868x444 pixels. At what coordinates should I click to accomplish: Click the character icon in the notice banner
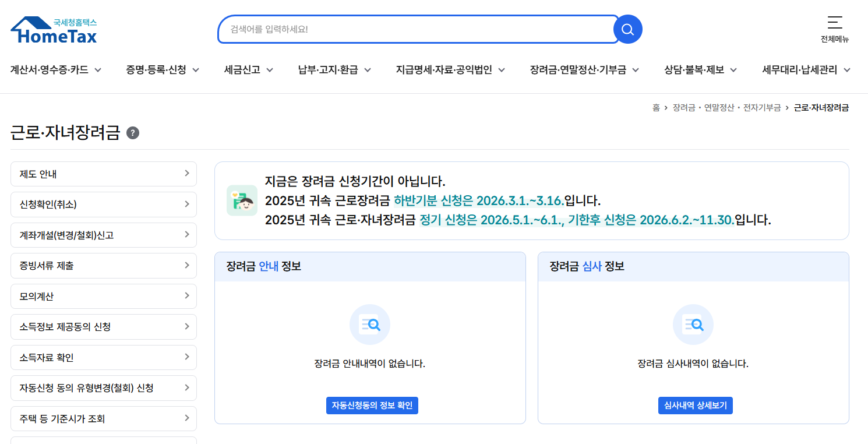[242, 200]
